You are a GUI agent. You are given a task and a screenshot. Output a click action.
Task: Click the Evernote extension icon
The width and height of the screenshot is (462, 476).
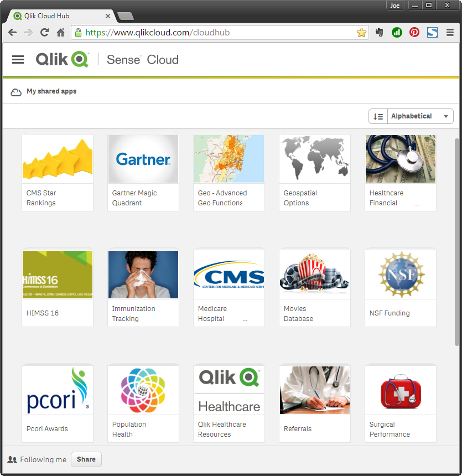[380, 33]
